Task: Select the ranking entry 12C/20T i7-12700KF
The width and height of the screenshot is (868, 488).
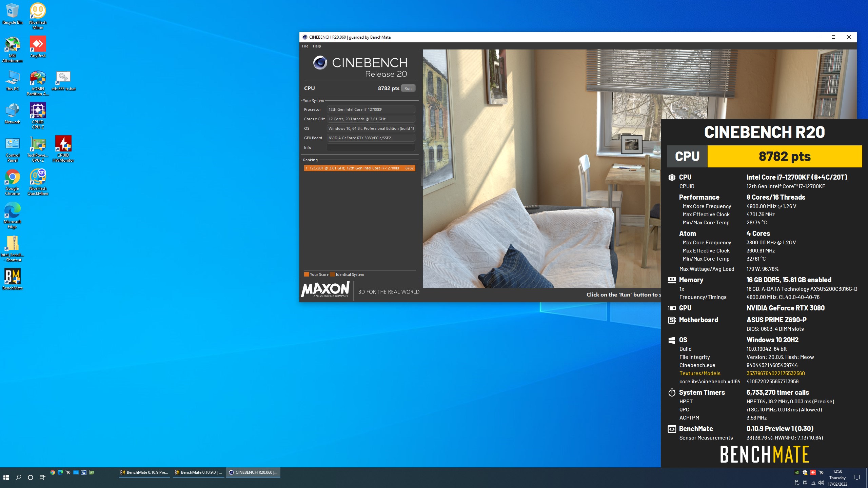Action: pyautogui.click(x=359, y=168)
